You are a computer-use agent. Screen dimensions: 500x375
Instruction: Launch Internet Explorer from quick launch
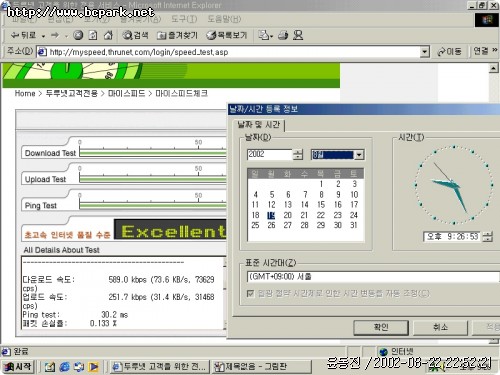coord(64,367)
